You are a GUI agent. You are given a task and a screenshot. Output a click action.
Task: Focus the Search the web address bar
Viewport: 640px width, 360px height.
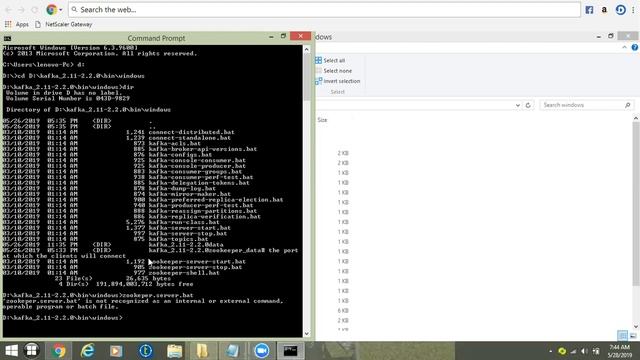point(324,9)
